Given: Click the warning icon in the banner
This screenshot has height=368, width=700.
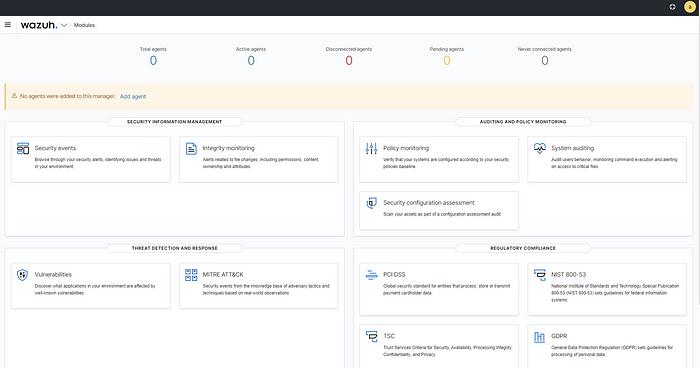Looking at the screenshot, I should click(x=14, y=96).
